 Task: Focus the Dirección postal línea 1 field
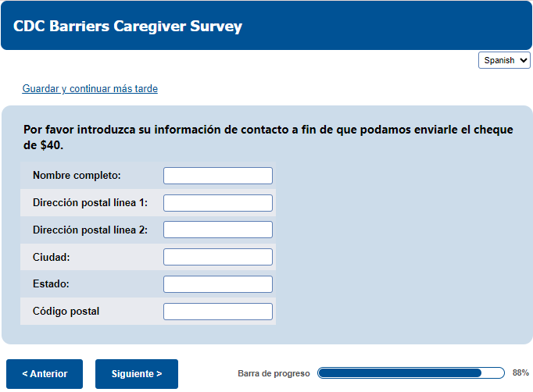pyautogui.click(x=217, y=203)
